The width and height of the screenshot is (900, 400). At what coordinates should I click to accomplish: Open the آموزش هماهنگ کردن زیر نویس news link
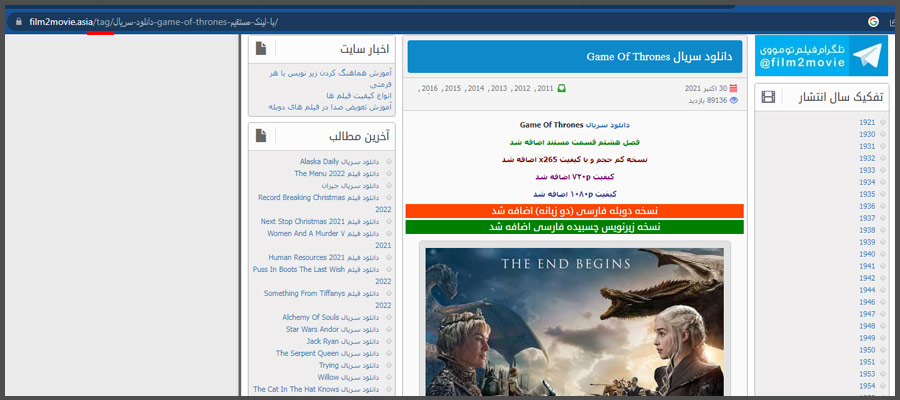click(329, 79)
